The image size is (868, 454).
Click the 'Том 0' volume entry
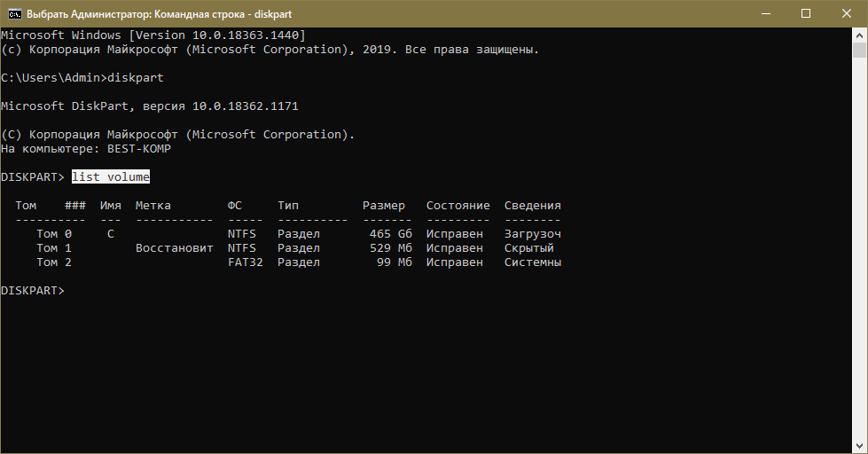click(54, 234)
